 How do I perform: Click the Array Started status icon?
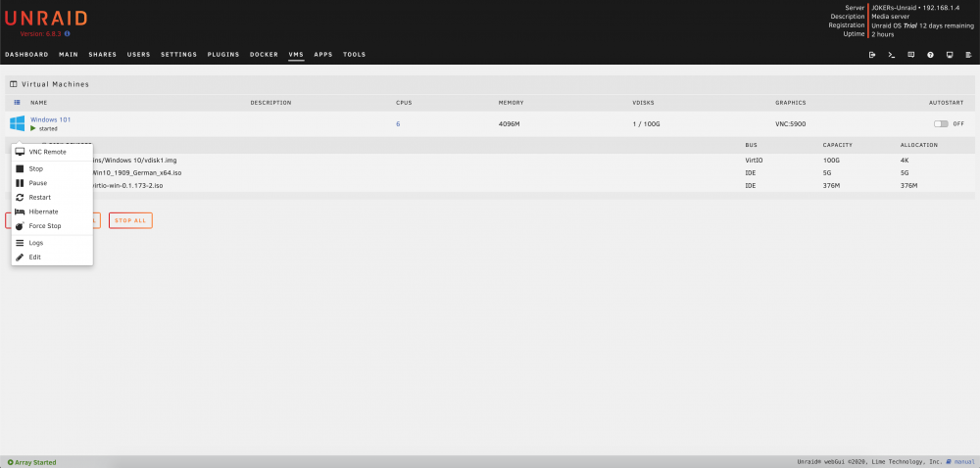point(11,462)
